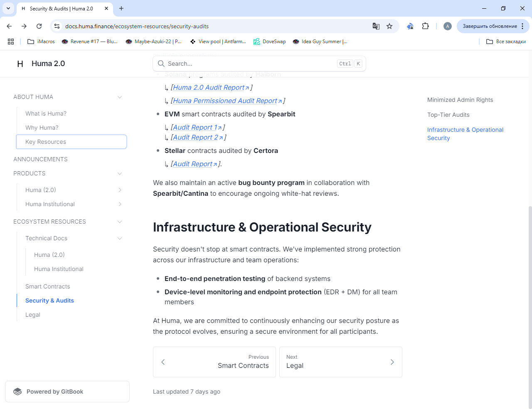The image size is (532, 409).
Task: Select Key Resources in sidebar
Action: [x=71, y=142]
